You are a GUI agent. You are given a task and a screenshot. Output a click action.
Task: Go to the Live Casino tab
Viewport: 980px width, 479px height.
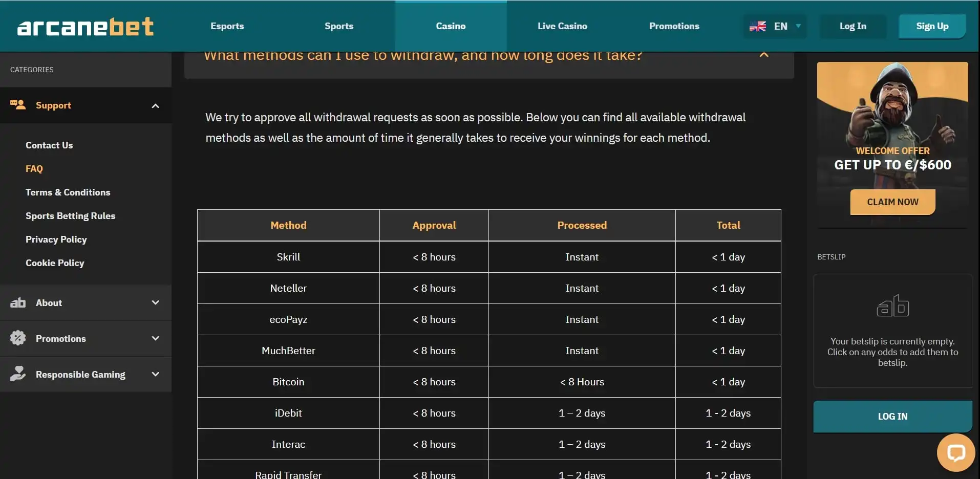click(x=562, y=26)
